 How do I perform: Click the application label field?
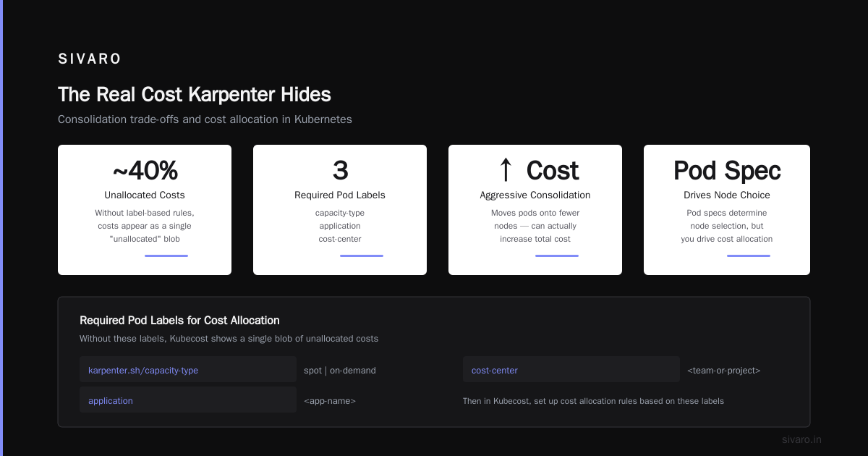(188, 400)
